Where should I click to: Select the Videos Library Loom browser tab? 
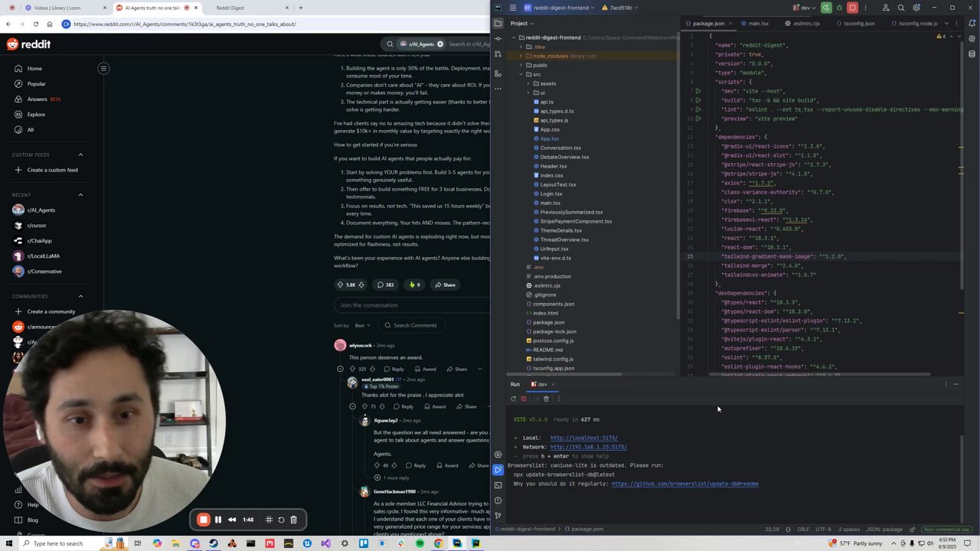(65, 8)
